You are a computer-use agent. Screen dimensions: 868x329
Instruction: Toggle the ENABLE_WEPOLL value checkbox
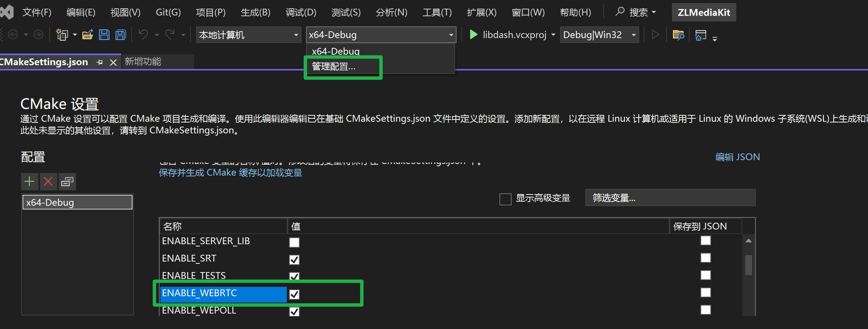[x=294, y=311]
